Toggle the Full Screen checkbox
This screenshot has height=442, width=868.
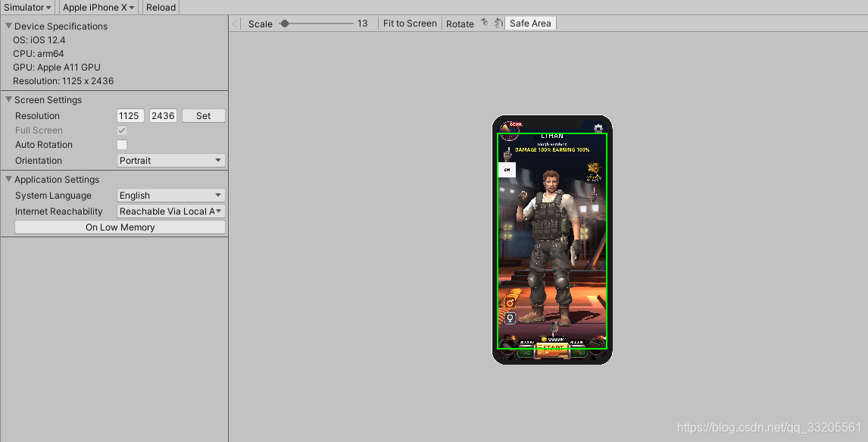(122, 130)
